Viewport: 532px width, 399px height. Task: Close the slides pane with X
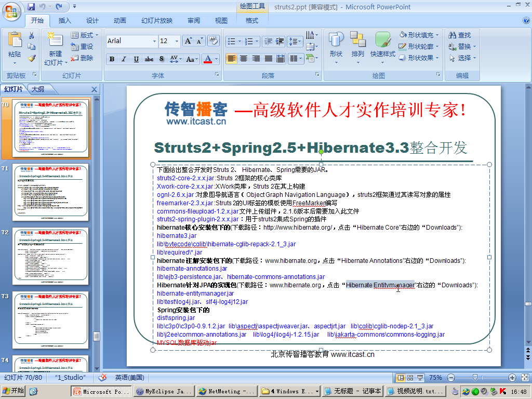(95, 89)
